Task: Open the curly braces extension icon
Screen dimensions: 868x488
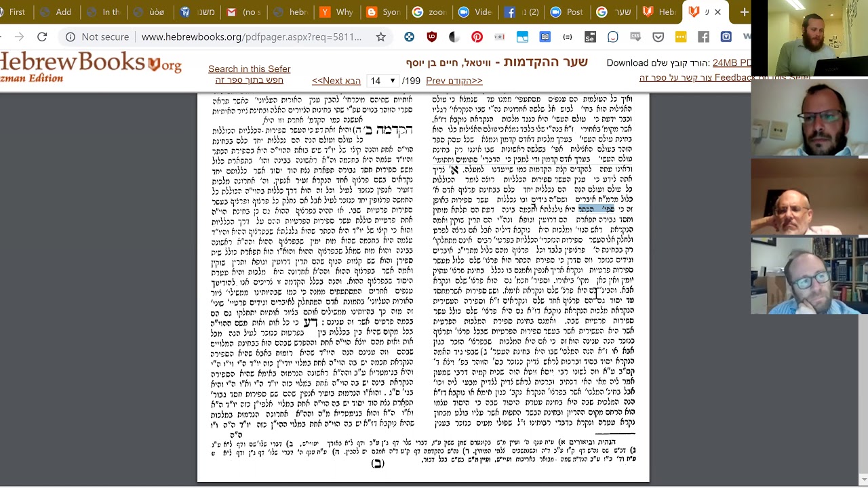Action: pos(568,37)
